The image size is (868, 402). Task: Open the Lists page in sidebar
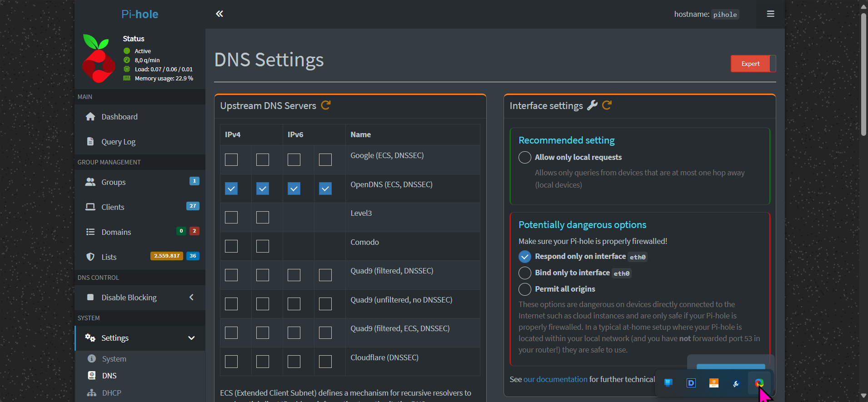pos(109,257)
